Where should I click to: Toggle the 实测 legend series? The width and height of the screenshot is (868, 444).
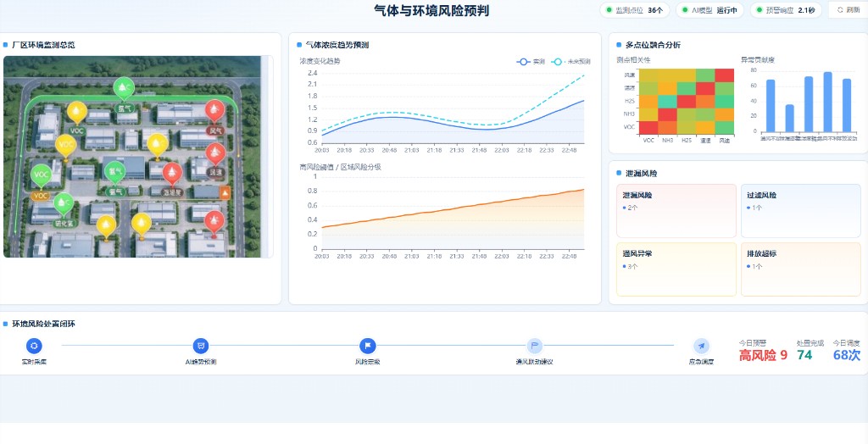(531, 62)
